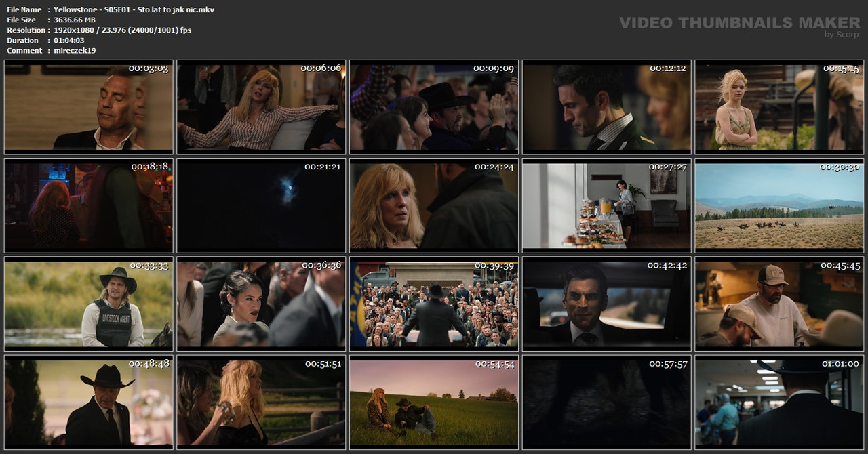868x454 pixels.
Task: Select the frame stamped 00:09:09
Action: click(x=434, y=107)
